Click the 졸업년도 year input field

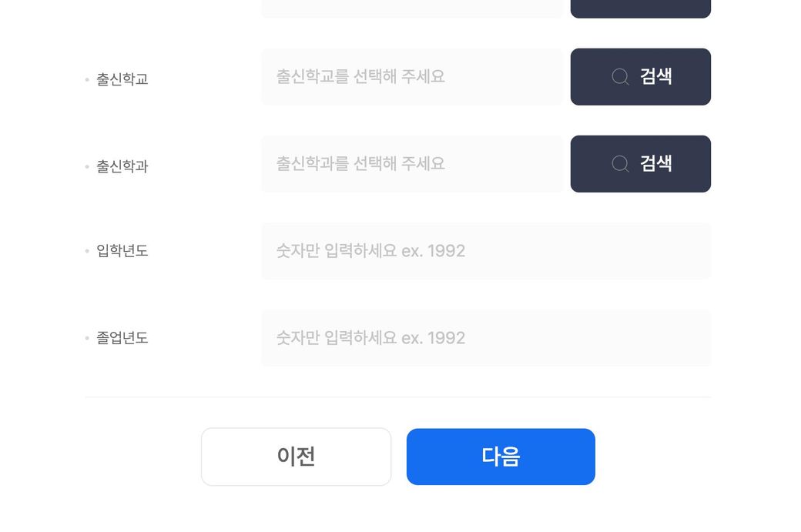(x=485, y=338)
